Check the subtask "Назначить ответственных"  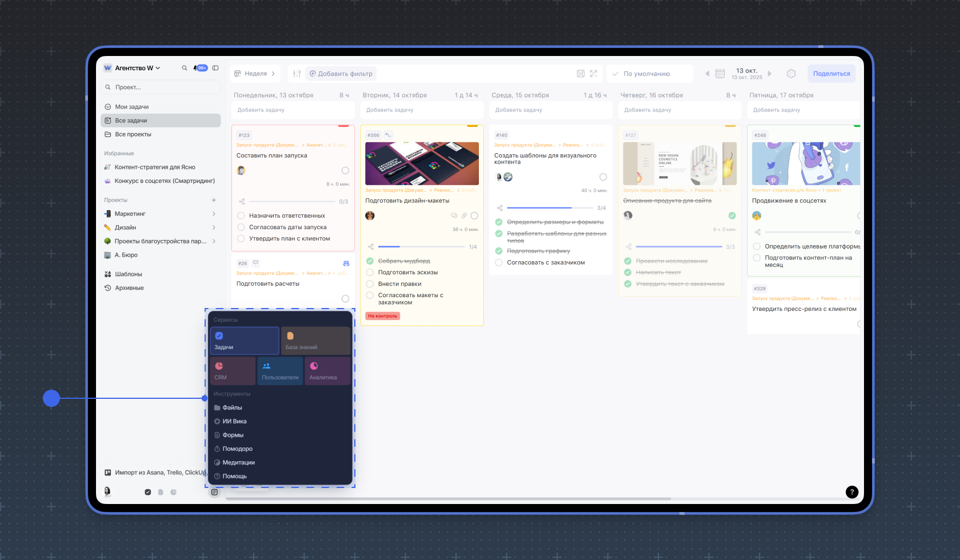pyautogui.click(x=241, y=216)
